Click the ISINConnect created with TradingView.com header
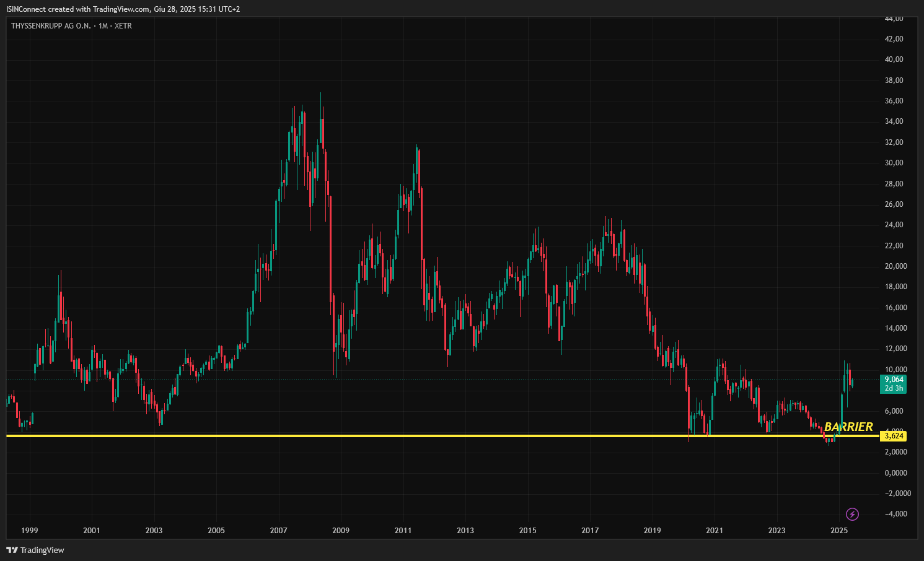The height and width of the screenshot is (561, 924). 123,9
